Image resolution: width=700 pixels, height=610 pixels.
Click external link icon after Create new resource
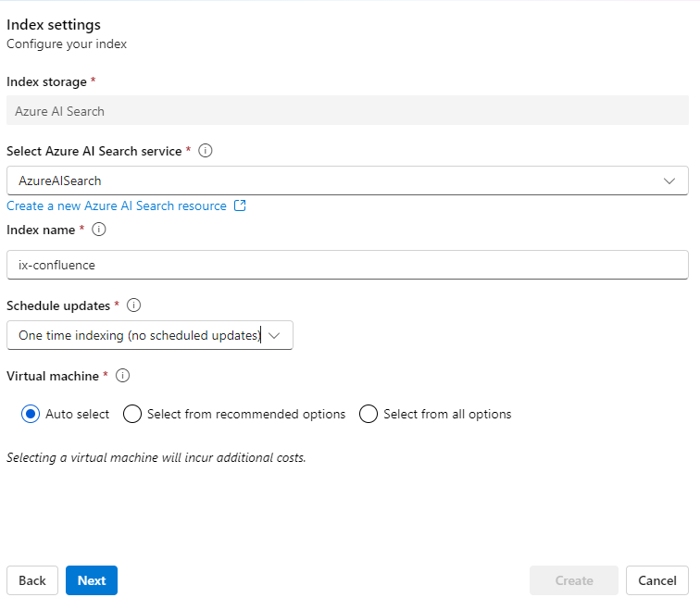(240, 205)
